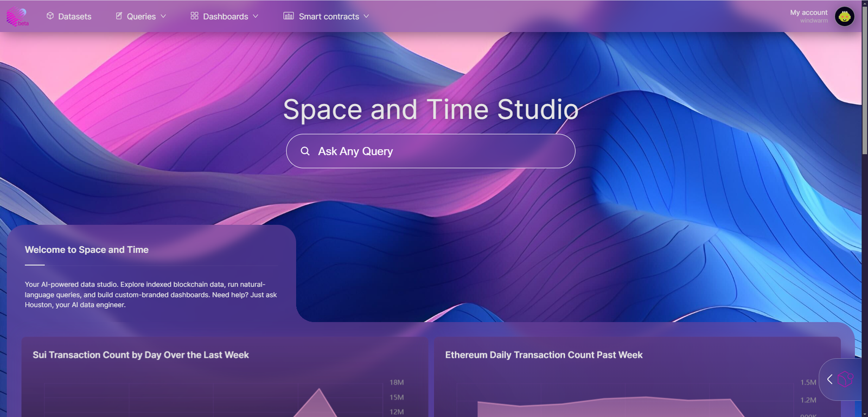Click the Smart contracts chart icon

tap(289, 16)
